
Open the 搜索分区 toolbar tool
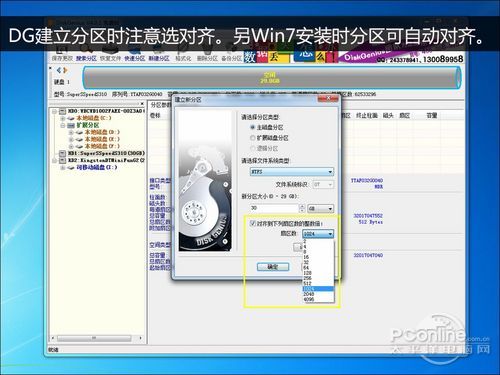tap(86, 58)
